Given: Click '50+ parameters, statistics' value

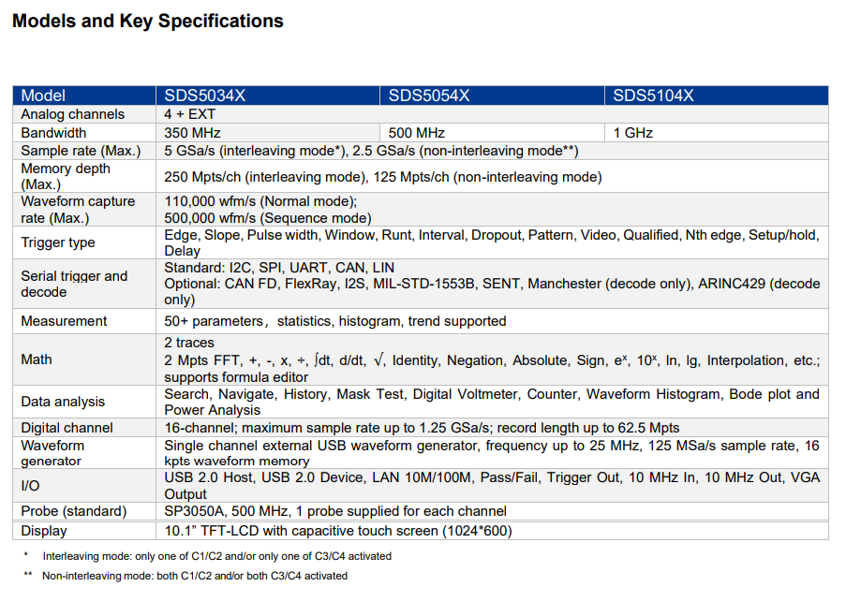Looking at the screenshot, I should tap(335, 321).
